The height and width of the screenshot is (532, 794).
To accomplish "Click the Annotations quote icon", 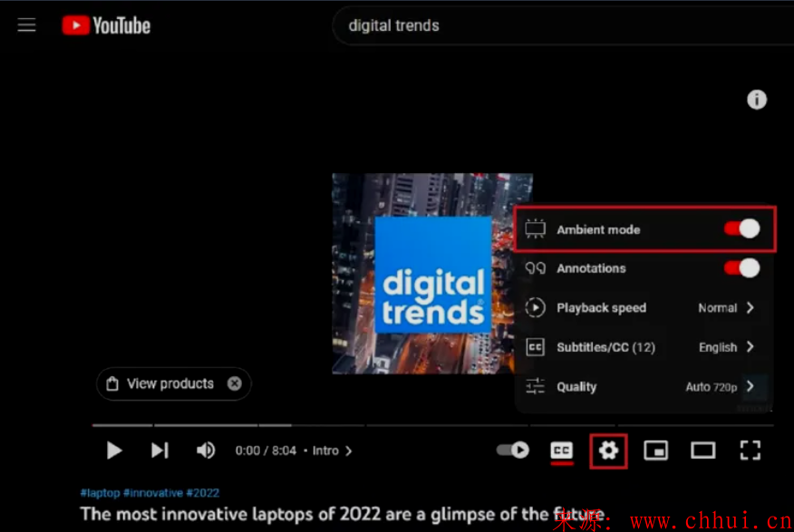I will (x=536, y=267).
